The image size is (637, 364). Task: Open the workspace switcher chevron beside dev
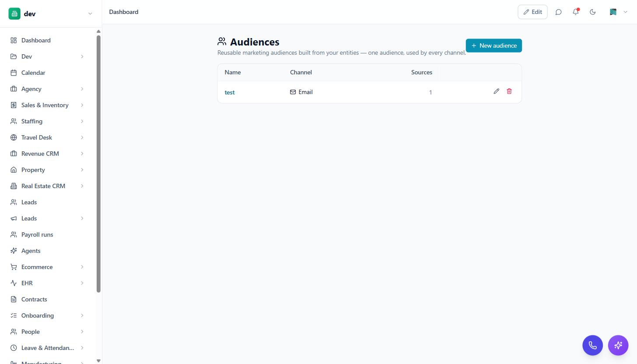point(90,14)
